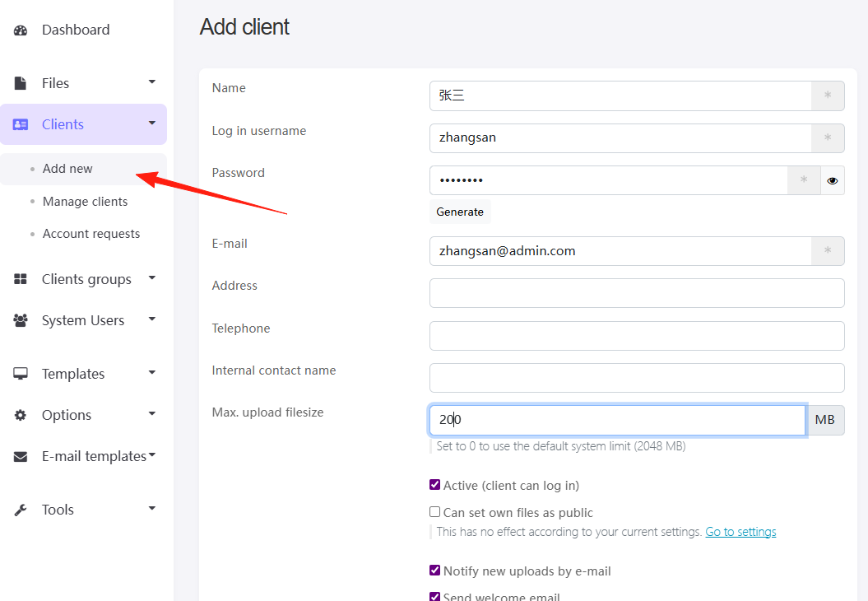This screenshot has height=601, width=868.
Task: Click the empty Address field
Action: [637, 293]
